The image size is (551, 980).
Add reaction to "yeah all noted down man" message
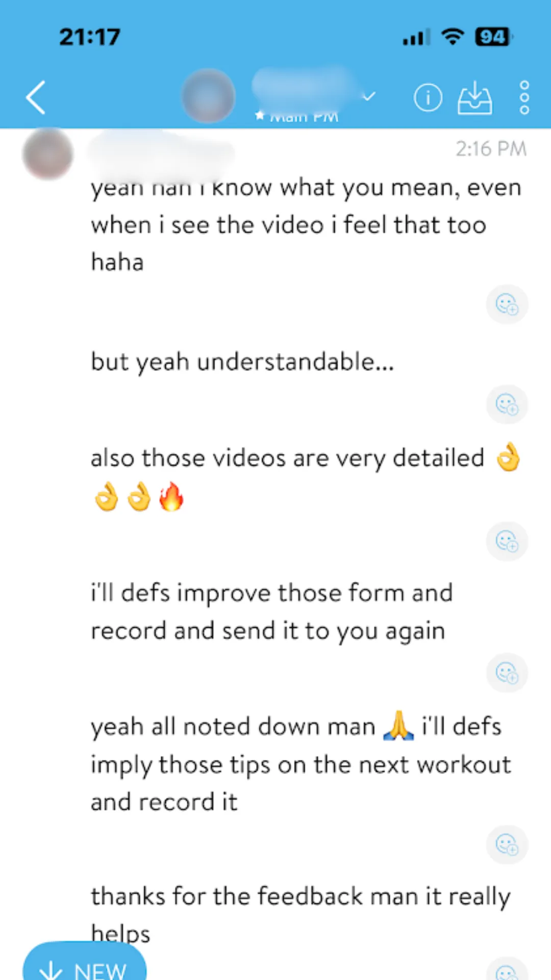coord(507,845)
